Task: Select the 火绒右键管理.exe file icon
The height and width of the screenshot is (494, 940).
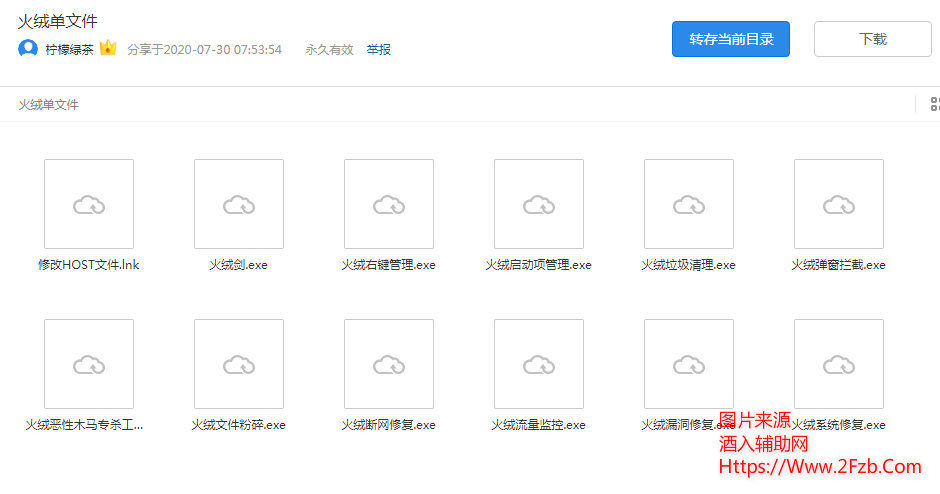Action: pyautogui.click(x=389, y=204)
